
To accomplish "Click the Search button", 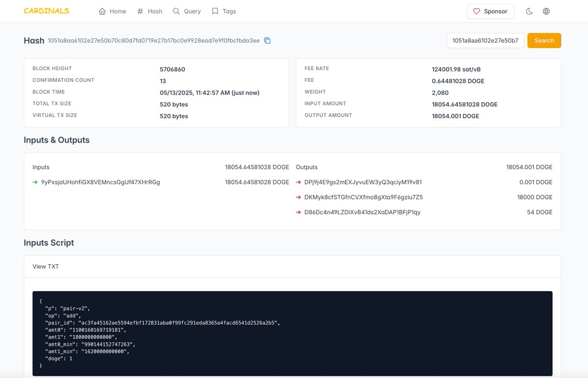I will [x=544, y=41].
